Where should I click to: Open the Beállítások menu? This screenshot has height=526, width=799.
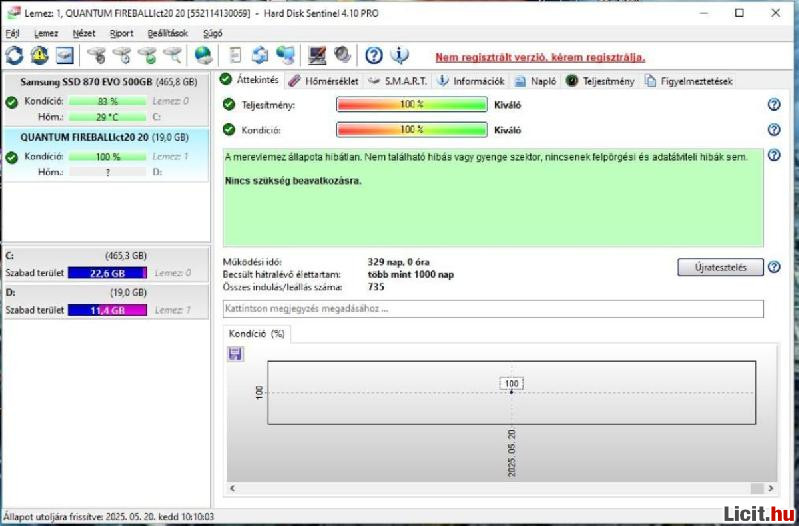pyautogui.click(x=168, y=34)
